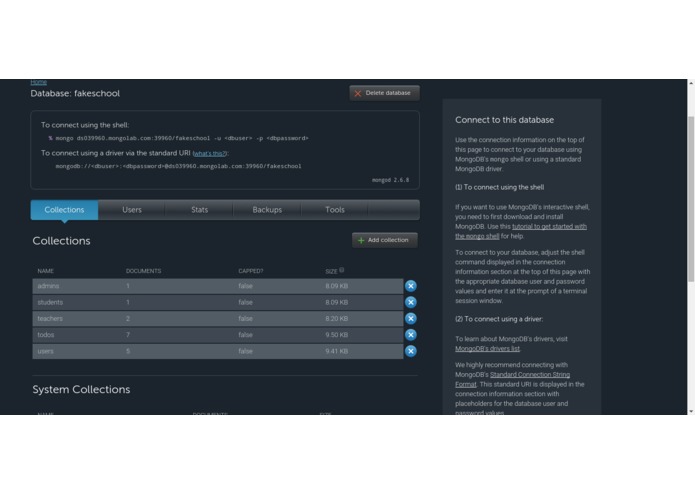Image resolution: width=695 pixels, height=494 pixels.
Task: Open Standard Connection String Format link
Action: 513,380
